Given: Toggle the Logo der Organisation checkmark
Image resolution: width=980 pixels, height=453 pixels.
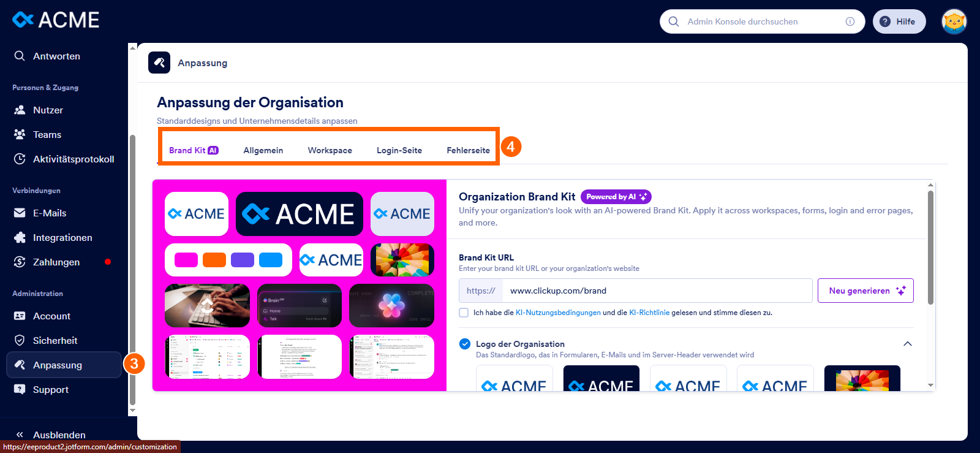Looking at the screenshot, I should (x=465, y=344).
